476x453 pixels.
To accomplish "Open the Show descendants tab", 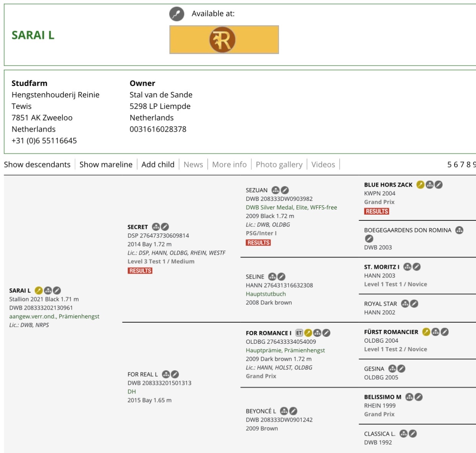I will point(37,164).
